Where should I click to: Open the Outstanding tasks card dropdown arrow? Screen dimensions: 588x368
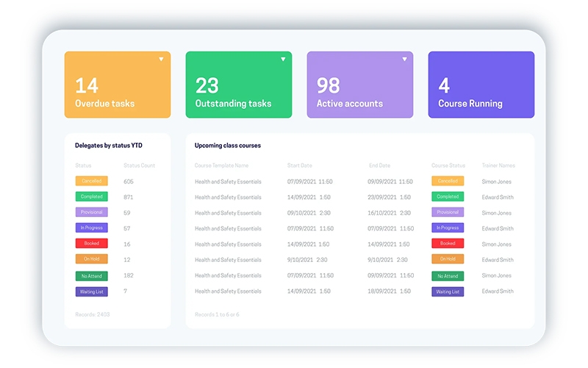tap(283, 60)
